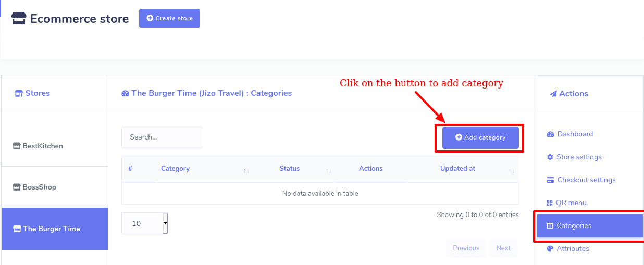This screenshot has width=644, height=265.
Task: Click the Checkout settings card icon
Action: (550, 180)
